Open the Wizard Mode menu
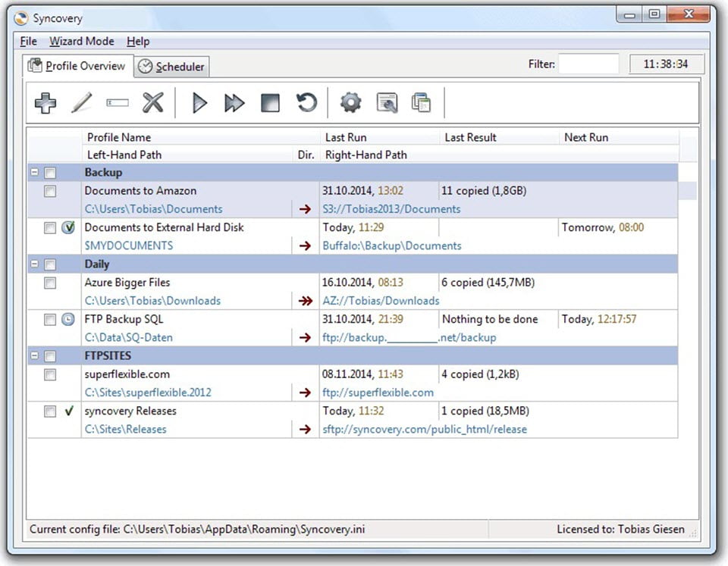 coord(82,41)
